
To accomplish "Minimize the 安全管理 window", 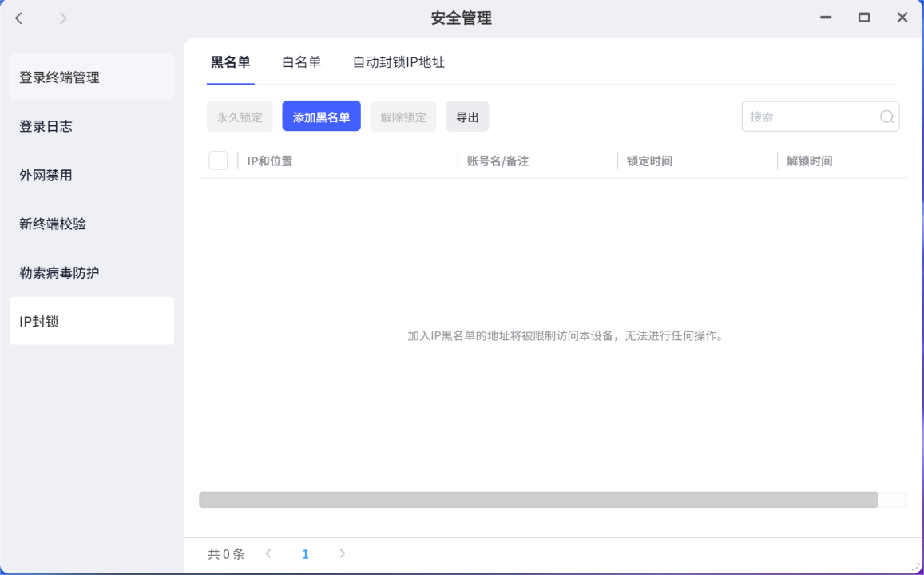I will tap(826, 18).
